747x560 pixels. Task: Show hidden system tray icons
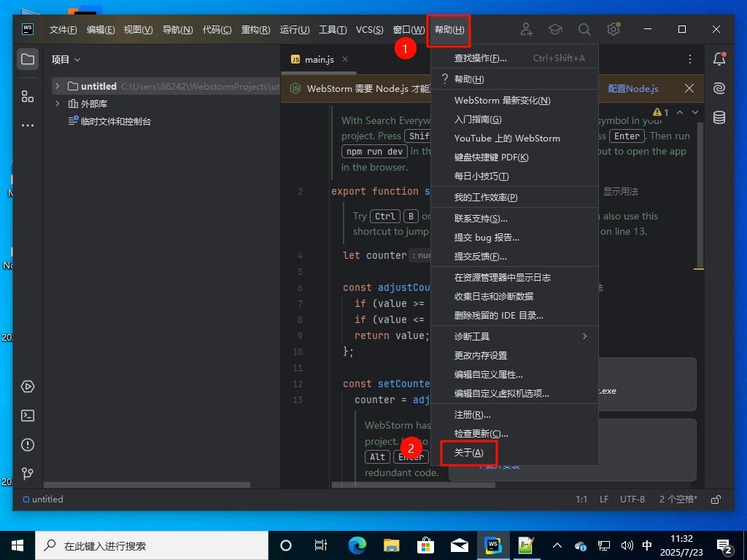pyautogui.click(x=557, y=545)
